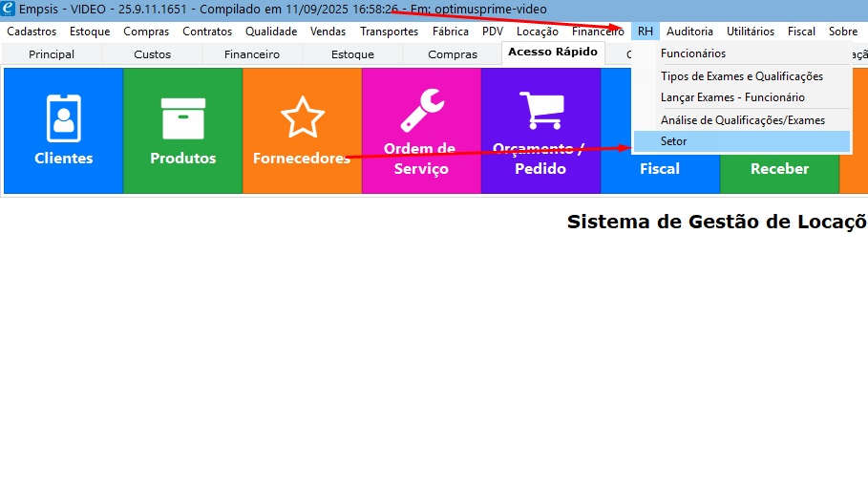Open the Ordem de Serviço wrench tile
Screen dimensions: 868x489
(420, 131)
